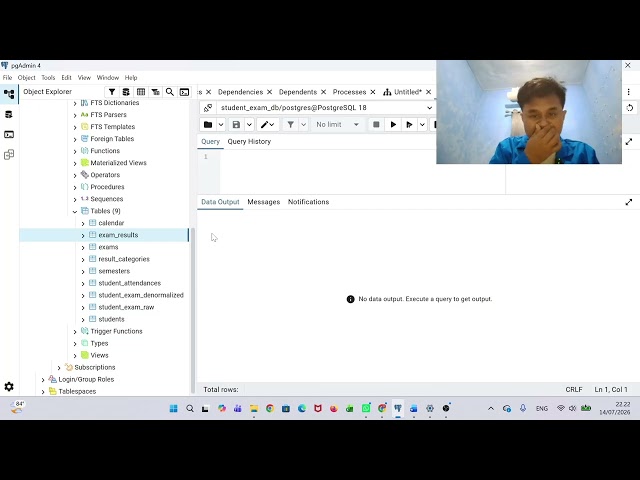Click the Object Explorer vertical scrollbar
The width and height of the screenshot is (640, 480).
[193, 310]
